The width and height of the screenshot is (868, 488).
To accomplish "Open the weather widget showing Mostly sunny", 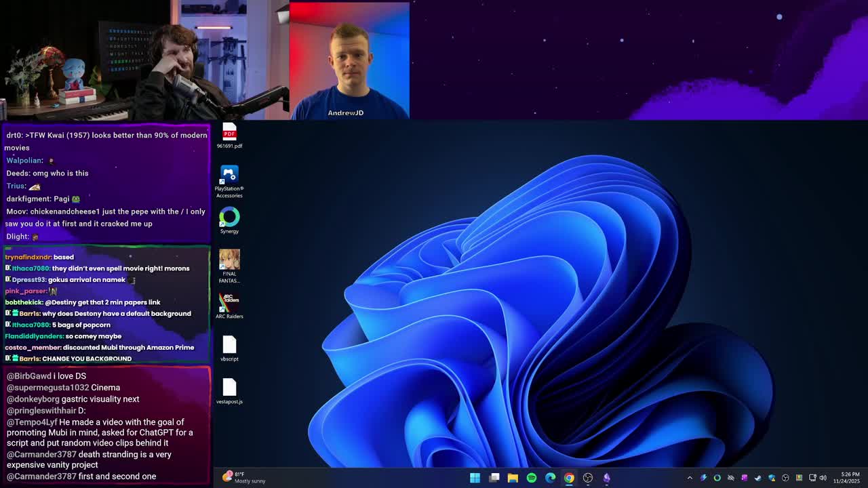I will tap(244, 478).
